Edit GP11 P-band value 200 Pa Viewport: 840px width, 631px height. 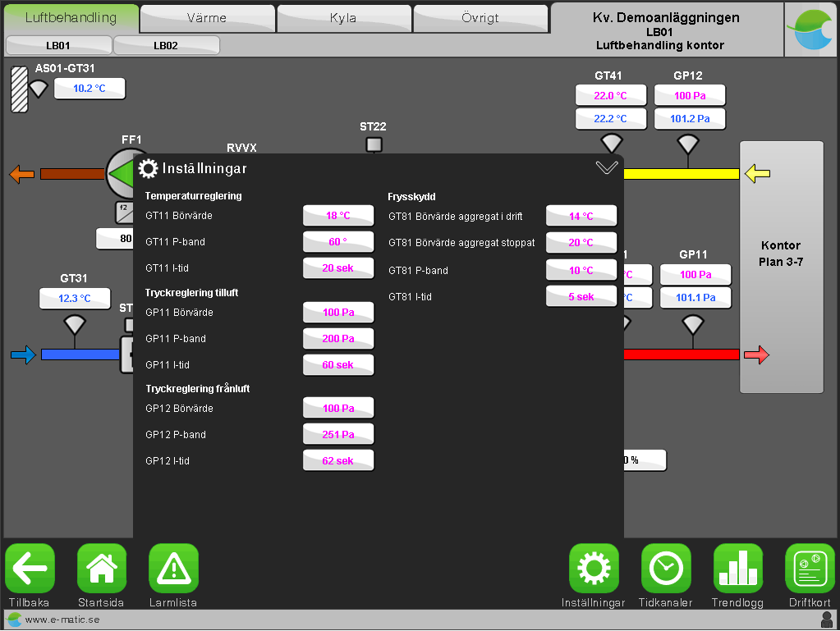point(338,339)
